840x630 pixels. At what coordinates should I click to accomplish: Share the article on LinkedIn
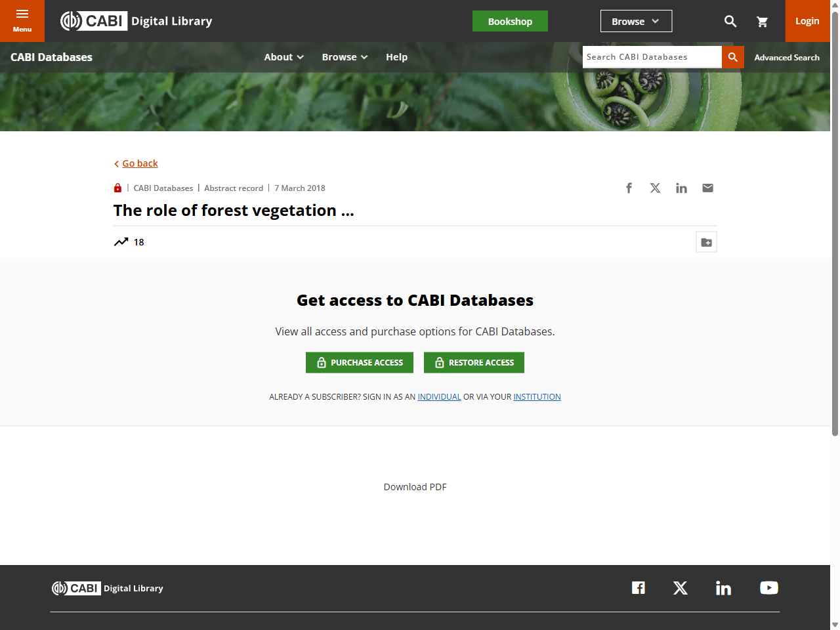[681, 188]
